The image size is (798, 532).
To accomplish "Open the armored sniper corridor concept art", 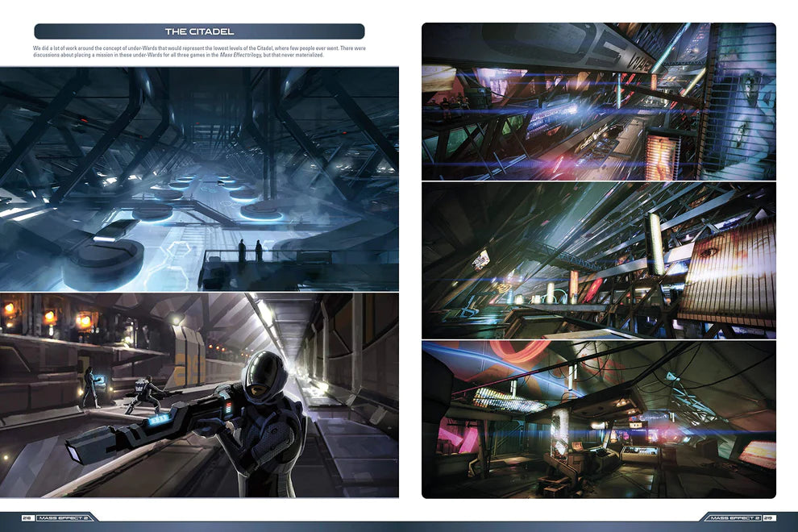I will click(200, 395).
